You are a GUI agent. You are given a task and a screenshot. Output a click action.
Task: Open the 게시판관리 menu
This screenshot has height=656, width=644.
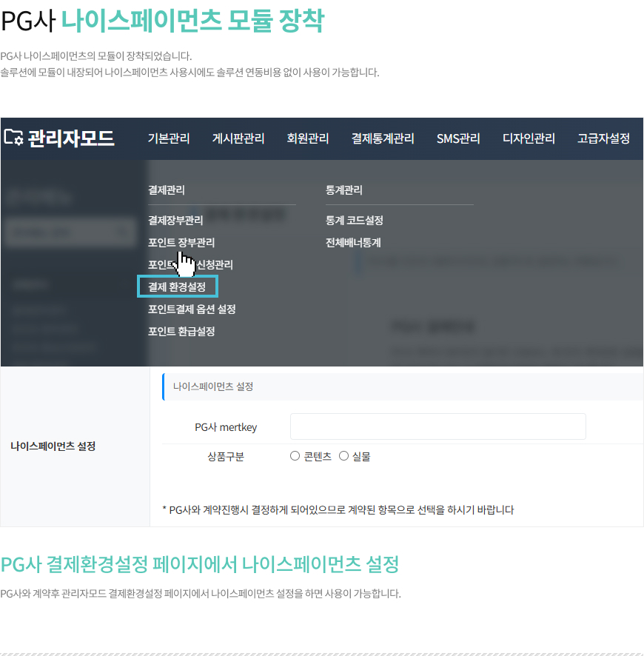click(x=238, y=138)
